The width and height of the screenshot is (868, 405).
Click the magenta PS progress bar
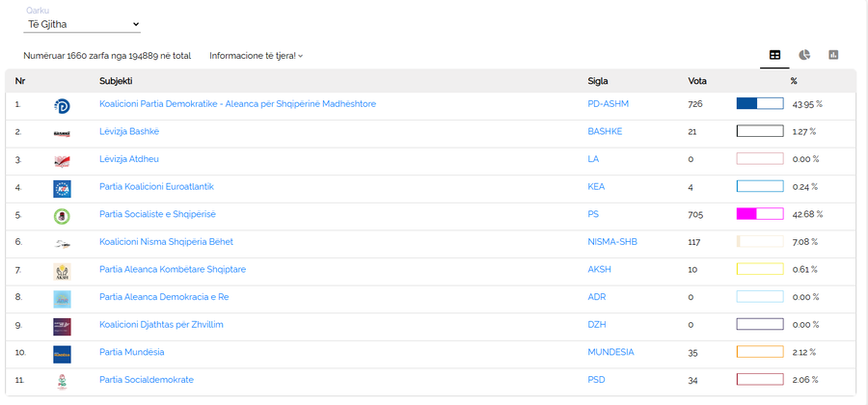click(760, 214)
